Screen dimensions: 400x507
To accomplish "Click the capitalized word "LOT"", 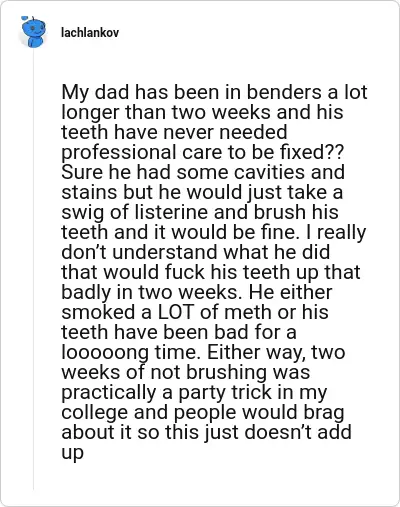I will pos(175,312).
